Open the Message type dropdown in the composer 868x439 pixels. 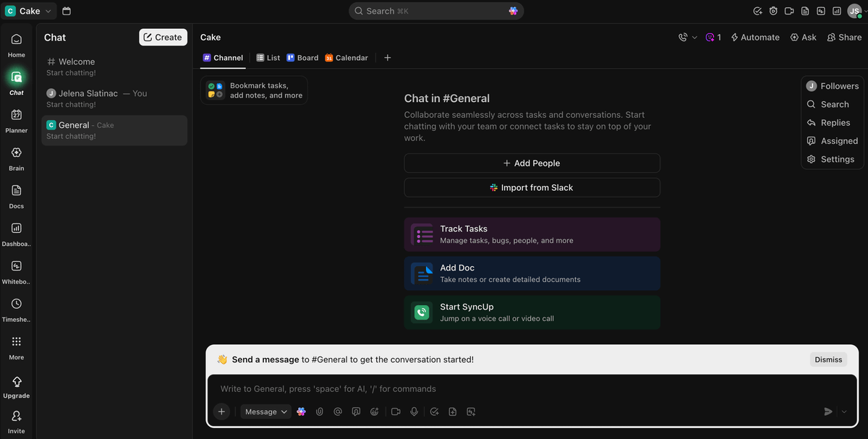pos(265,411)
